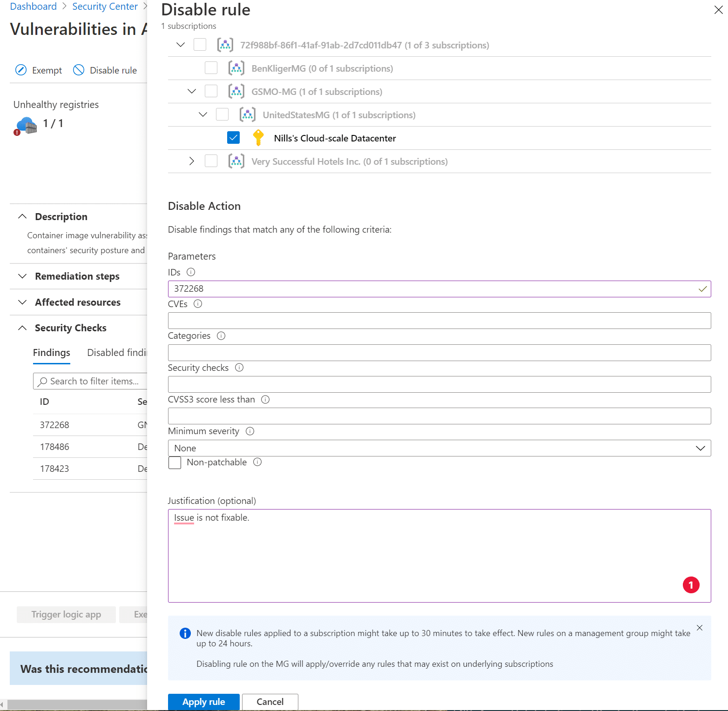Enable the Non-patchable option
The width and height of the screenshot is (728, 711).
pos(175,463)
